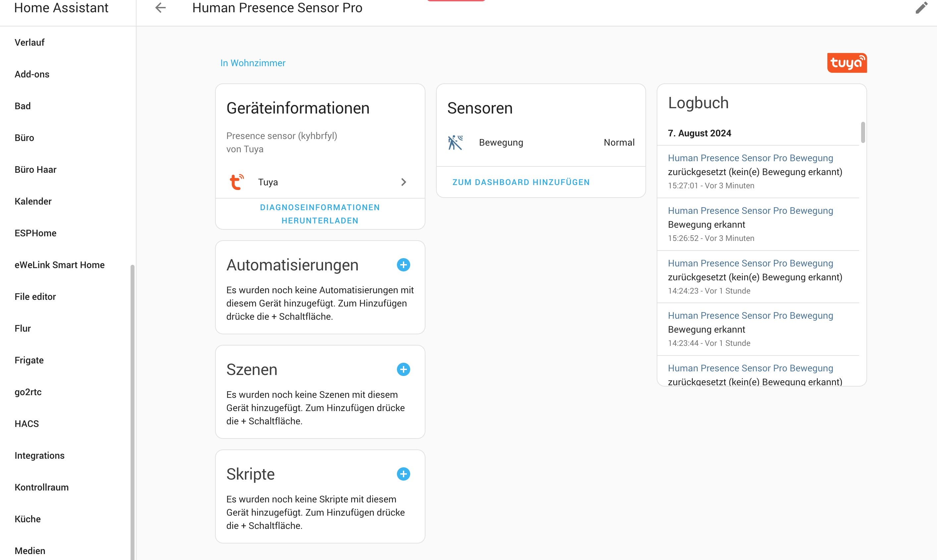937x560 pixels.
Task: Add a new automation with plus icon
Action: (403, 265)
